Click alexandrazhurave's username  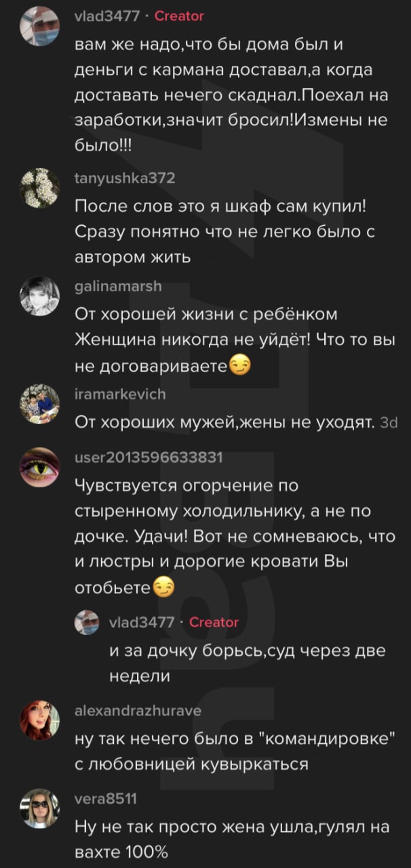click(138, 710)
